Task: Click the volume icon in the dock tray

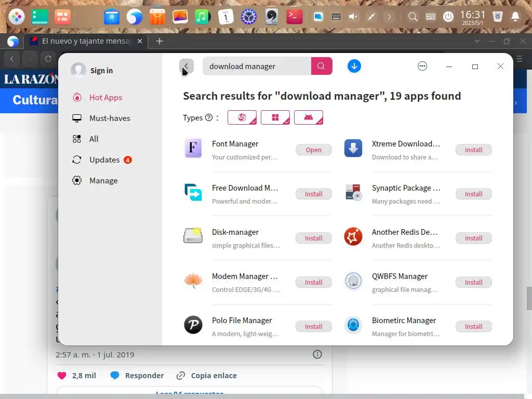Action: pyautogui.click(x=353, y=17)
